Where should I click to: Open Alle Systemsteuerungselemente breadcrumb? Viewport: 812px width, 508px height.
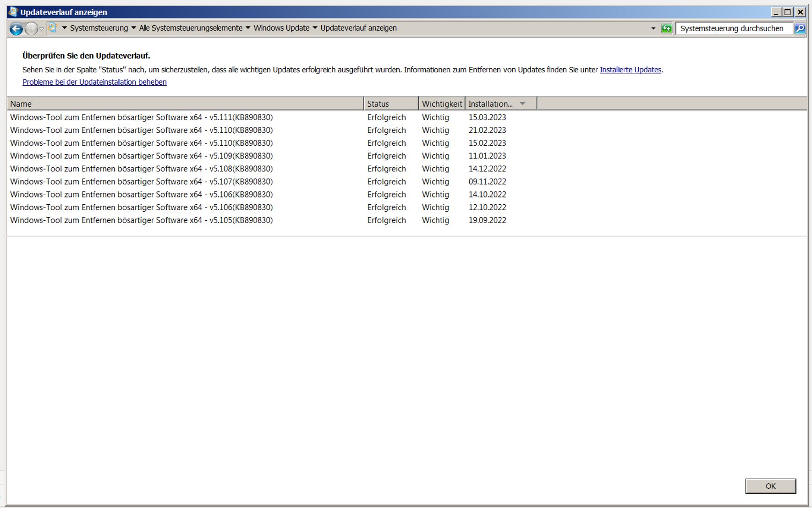(191, 28)
